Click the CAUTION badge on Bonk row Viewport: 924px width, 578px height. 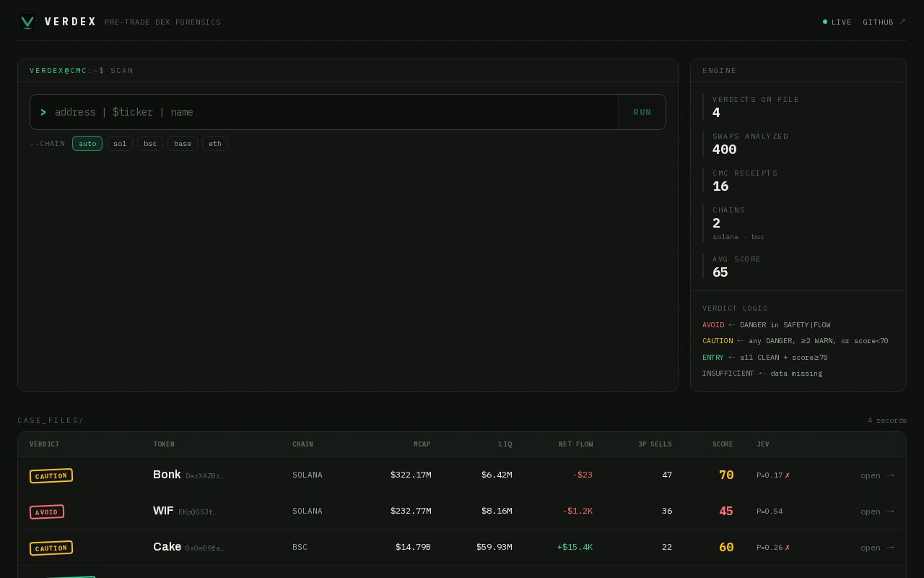tap(51, 475)
